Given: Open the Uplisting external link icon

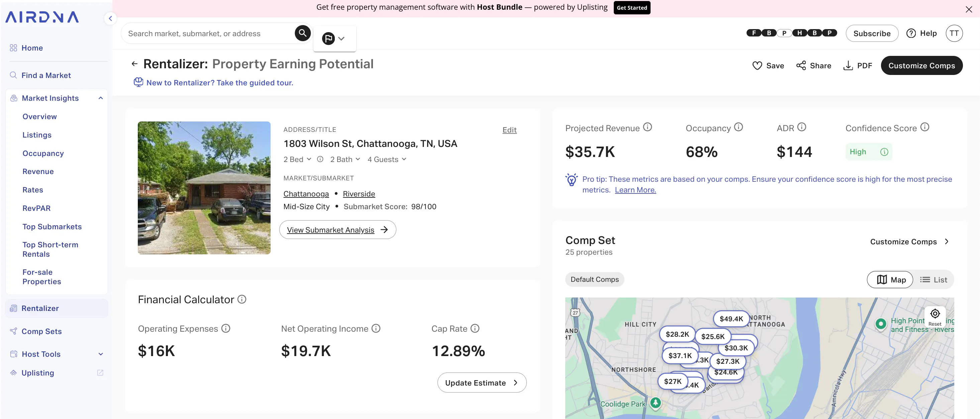Looking at the screenshot, I should pyautogui.click(x=100, y=373).
